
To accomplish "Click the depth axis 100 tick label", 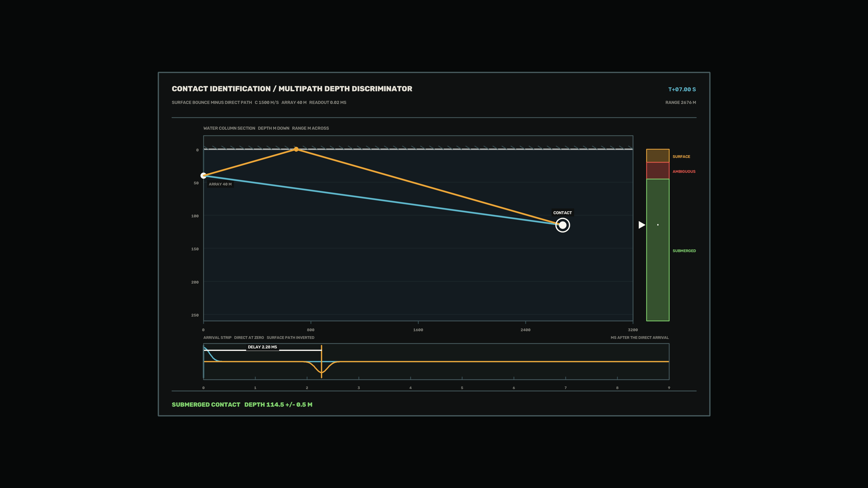I will tap(195, 216).
